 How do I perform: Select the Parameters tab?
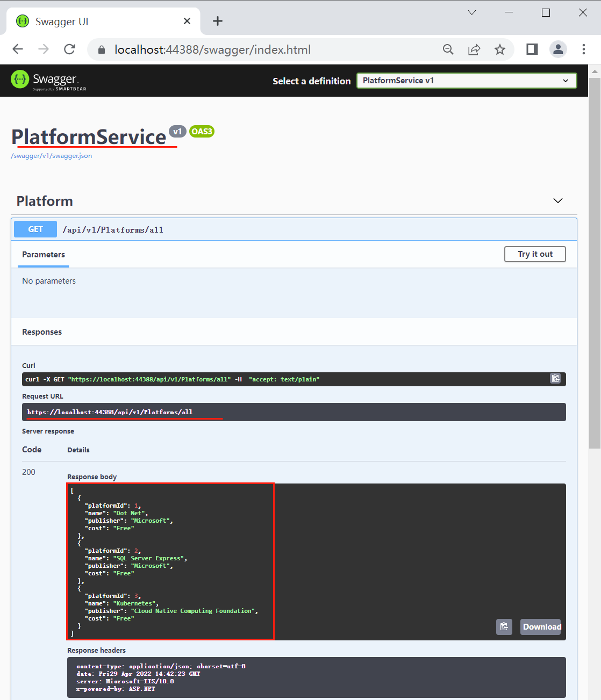tap(44, 255)
